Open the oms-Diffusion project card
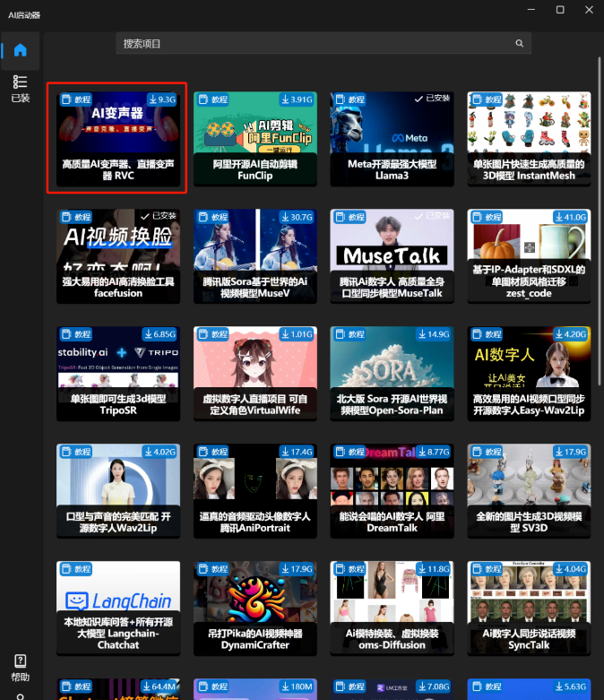 [392, 609]
